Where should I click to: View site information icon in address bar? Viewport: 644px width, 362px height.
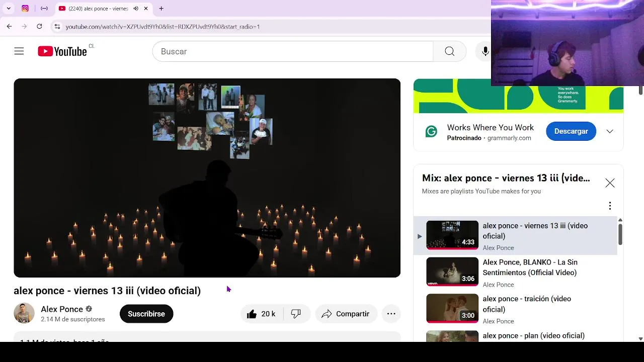(57, 26)
